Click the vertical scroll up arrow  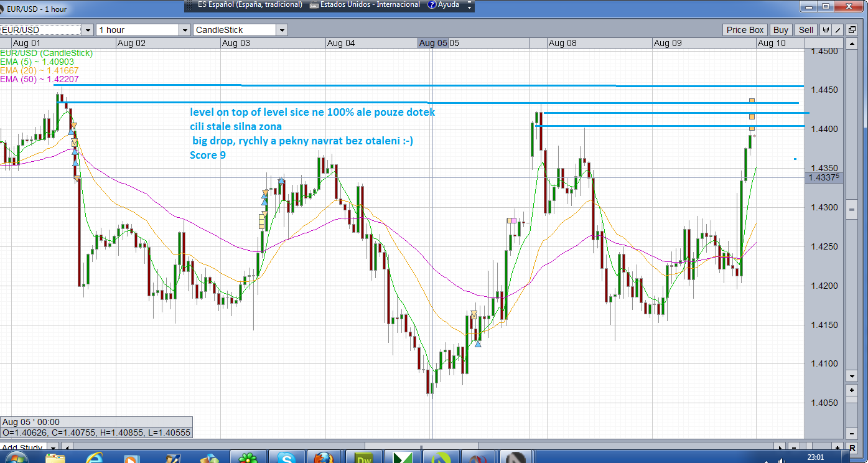[852, 44]
